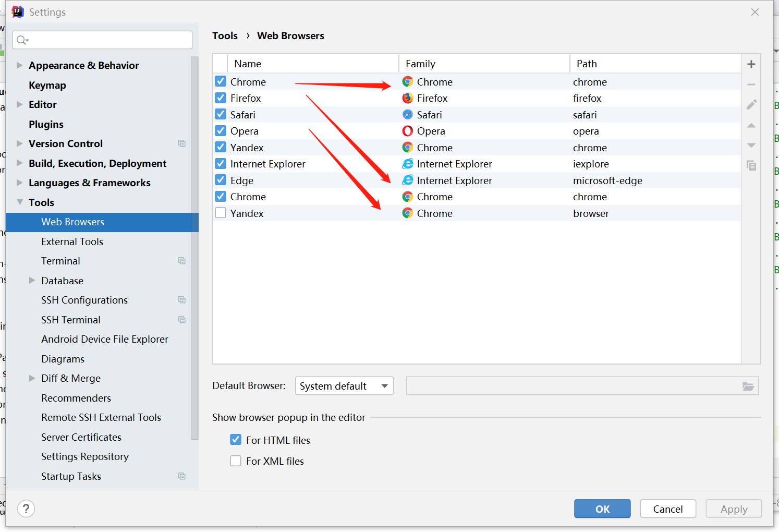779x532 pixels.
Task: Uncheck the Opera checkbox
Action: coord(221,131)
